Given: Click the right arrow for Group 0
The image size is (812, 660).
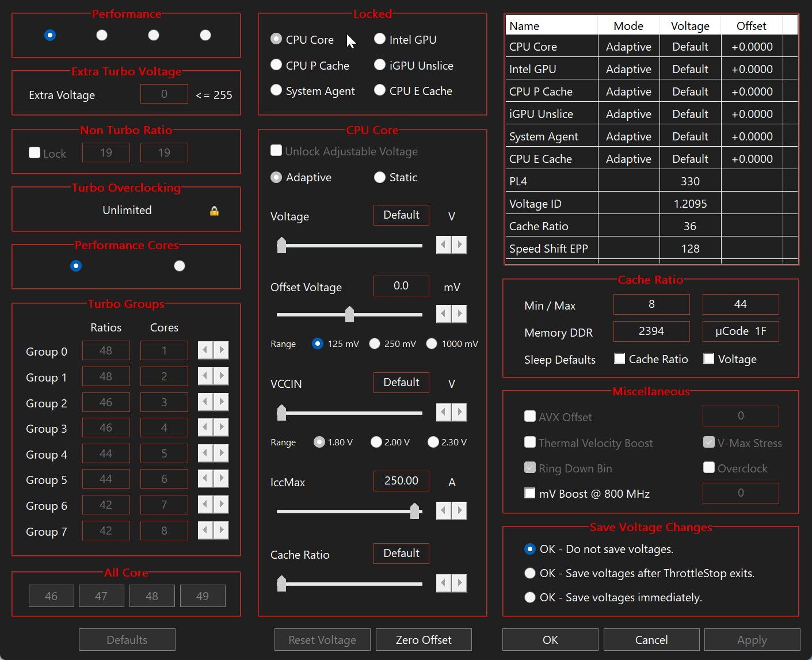Looking at the screenshot, I should (221, 350).
